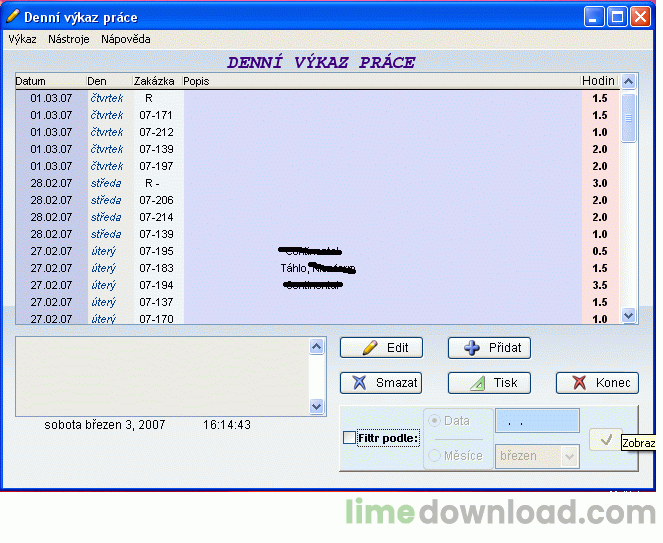Viewport: 663px width, 543px height.
Task: Click the table scroll-down arrow icon
Action: (628, 315)
